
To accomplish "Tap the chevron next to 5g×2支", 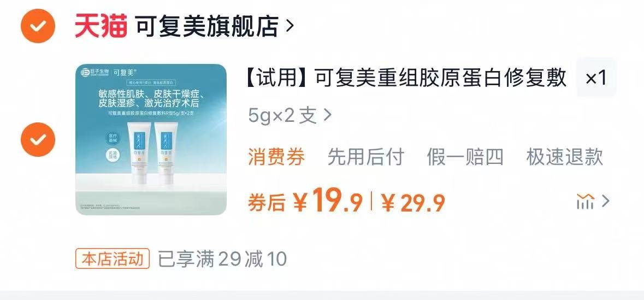I will coord(327,116).
